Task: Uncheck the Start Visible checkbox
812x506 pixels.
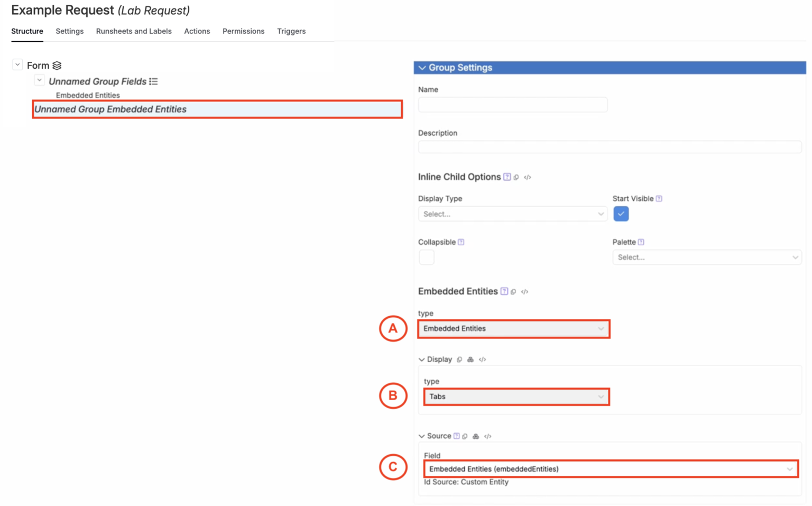Action: click(x=621, y=214)
